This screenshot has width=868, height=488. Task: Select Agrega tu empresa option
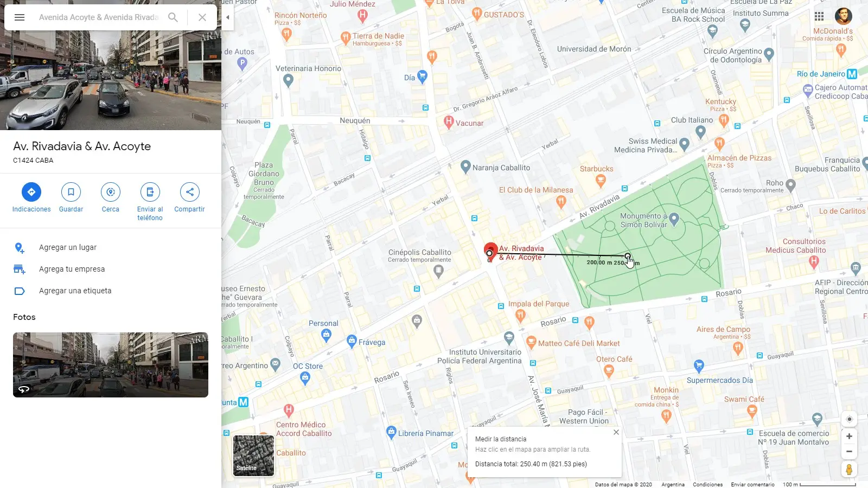[x=111, y=269]
